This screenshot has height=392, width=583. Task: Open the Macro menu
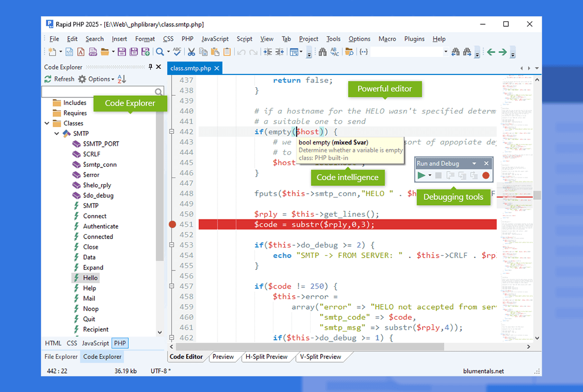(x=387, y=39)
